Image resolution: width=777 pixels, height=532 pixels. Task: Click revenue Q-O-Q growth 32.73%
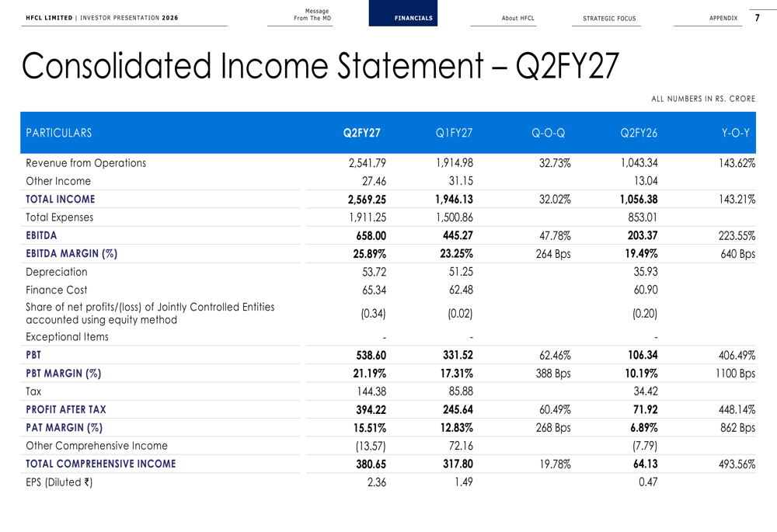pyautogui.click(x=555, y=163)
